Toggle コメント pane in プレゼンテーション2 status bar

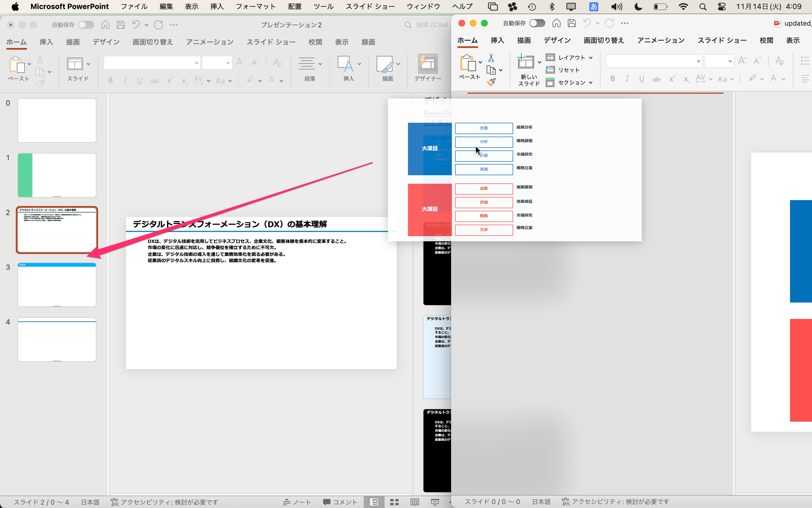340,502
